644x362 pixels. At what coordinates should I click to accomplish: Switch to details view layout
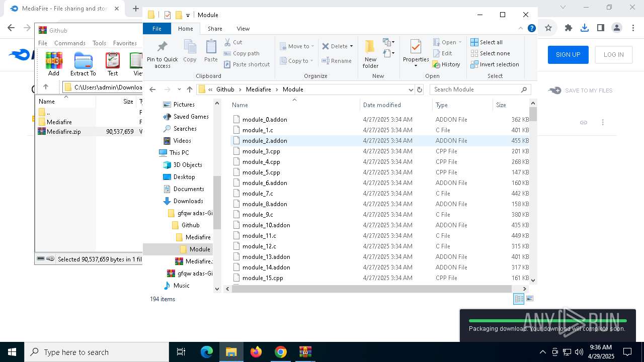(519, 299)
